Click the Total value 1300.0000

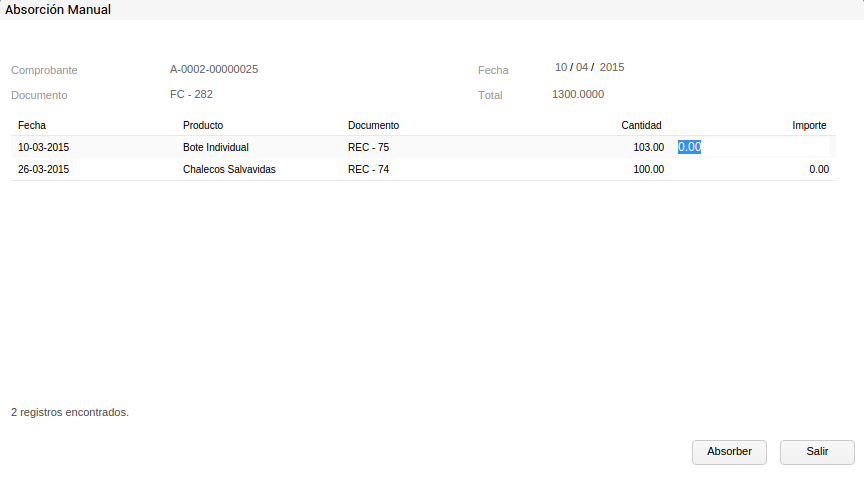(x=578, y=94)
